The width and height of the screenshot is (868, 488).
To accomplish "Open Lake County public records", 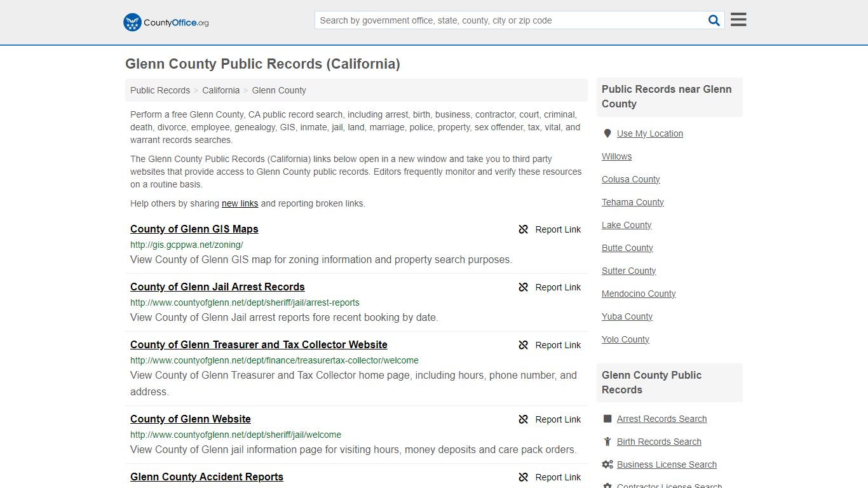I will tap(627, 225).
